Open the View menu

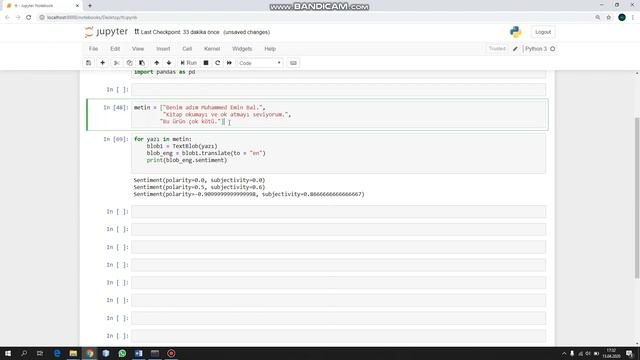pyautogui.click(x=138, y=49)
